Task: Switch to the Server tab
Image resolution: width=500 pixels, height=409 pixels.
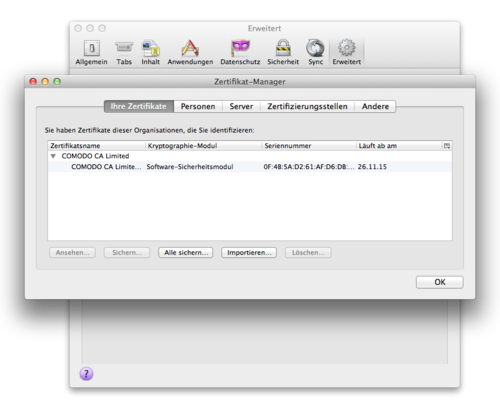Action: [241, 106]
